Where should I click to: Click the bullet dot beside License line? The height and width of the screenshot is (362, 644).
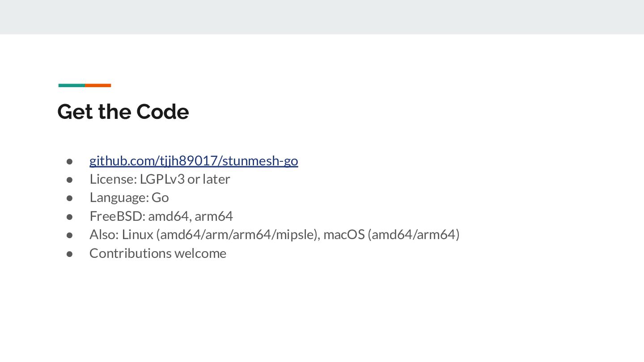(70, 179)
